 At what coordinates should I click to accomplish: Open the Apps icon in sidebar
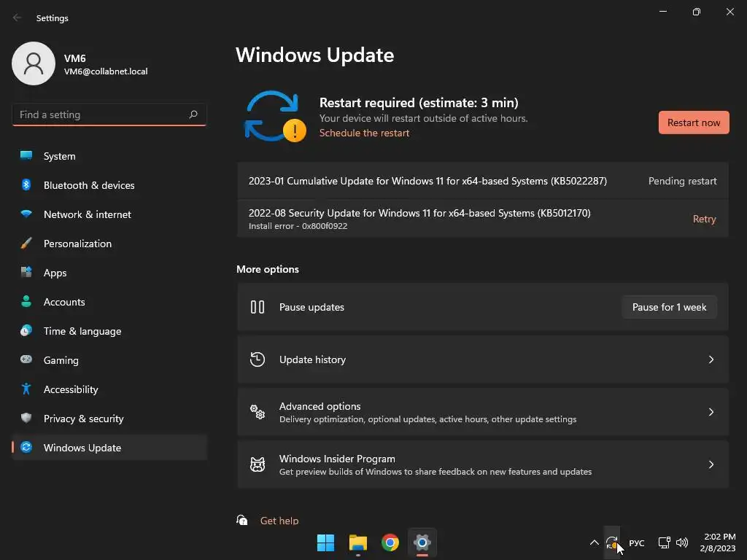[x=26, y=273]
